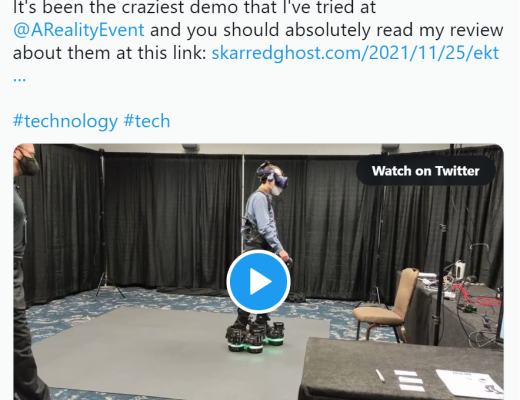Click the Watch on Twitter button
Image resolution: width=520 pixels, height=400 pixels.
point(426,171)
